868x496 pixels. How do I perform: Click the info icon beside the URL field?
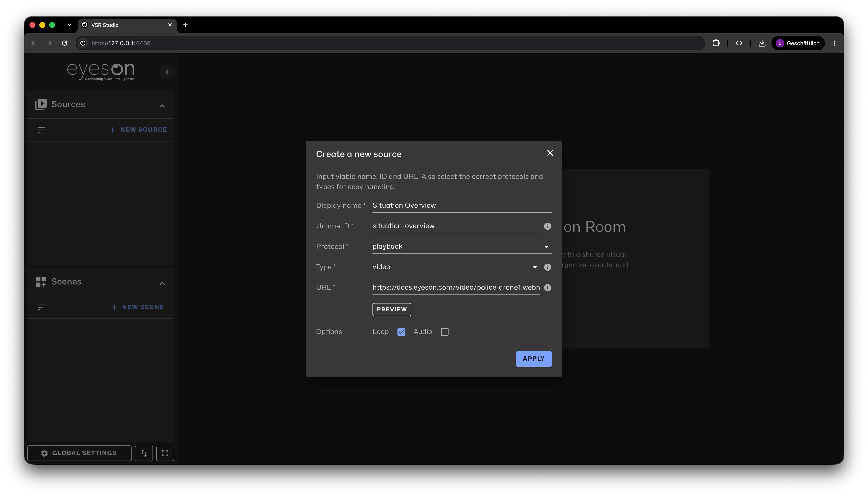point(547,287)
